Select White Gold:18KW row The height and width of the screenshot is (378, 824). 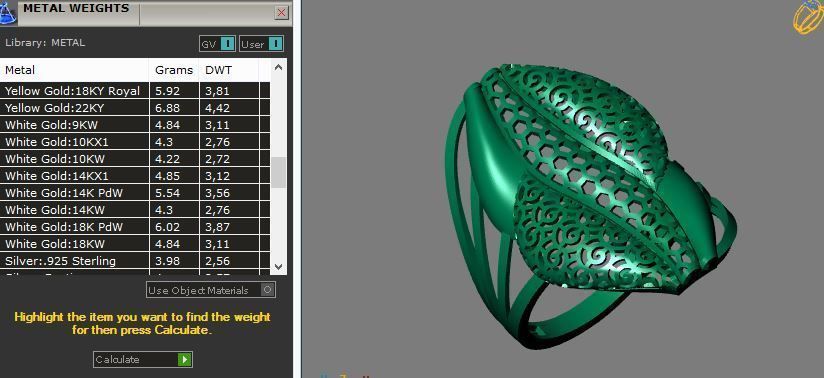click(135, 244)
